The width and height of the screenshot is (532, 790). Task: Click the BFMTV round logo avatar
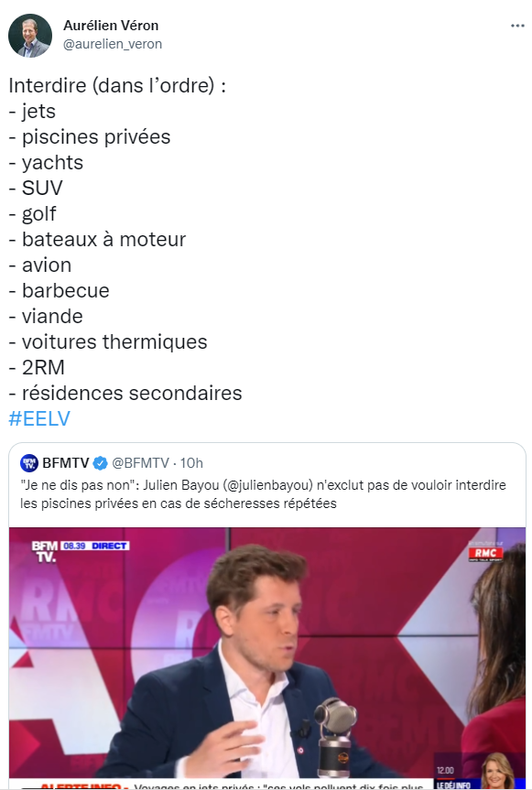[29, 462]
